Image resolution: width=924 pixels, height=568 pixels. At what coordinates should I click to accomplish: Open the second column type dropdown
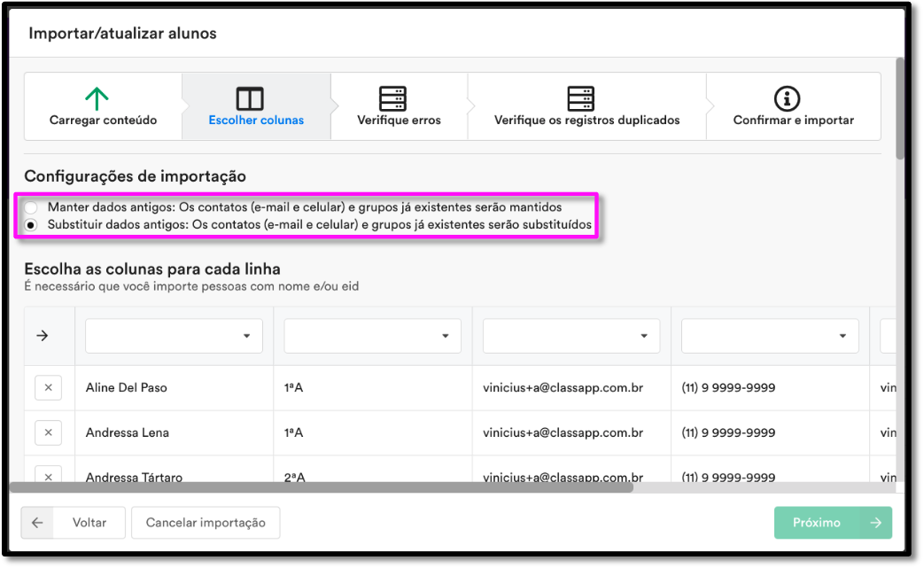pos(372,336)
